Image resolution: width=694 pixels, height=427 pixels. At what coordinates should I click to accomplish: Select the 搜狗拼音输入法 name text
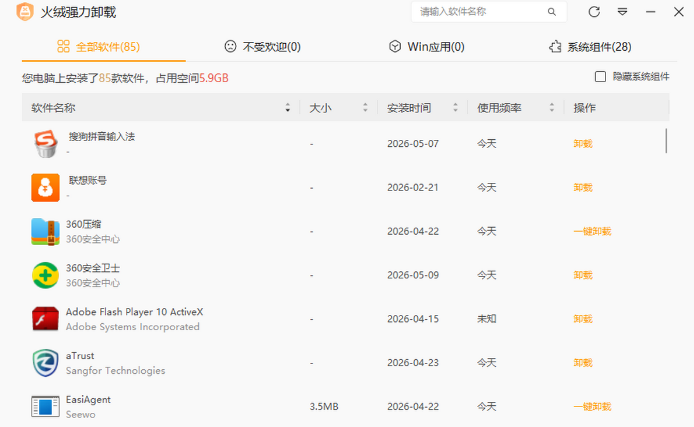click(102, 136)
